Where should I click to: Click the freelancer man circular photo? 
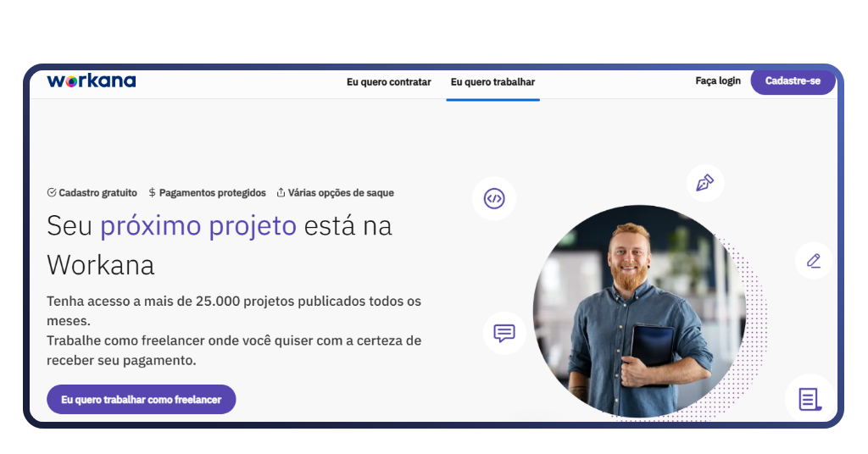click(639, 311)
